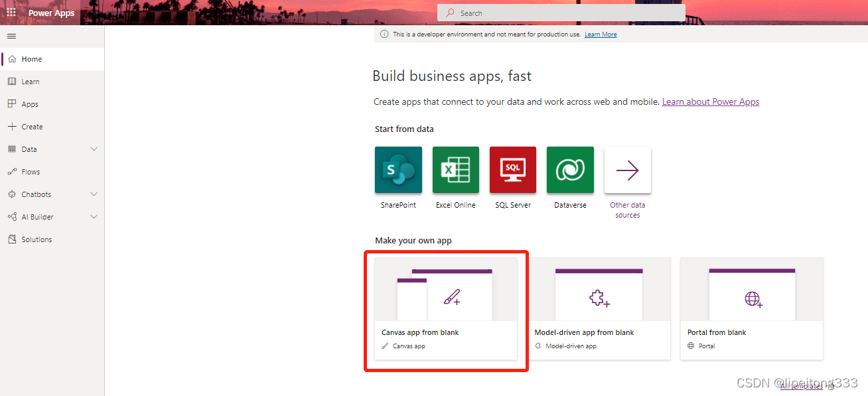The image size is (868, 396).
Task: Select the Excel Online tile
Action: click(x=456, y=170)
